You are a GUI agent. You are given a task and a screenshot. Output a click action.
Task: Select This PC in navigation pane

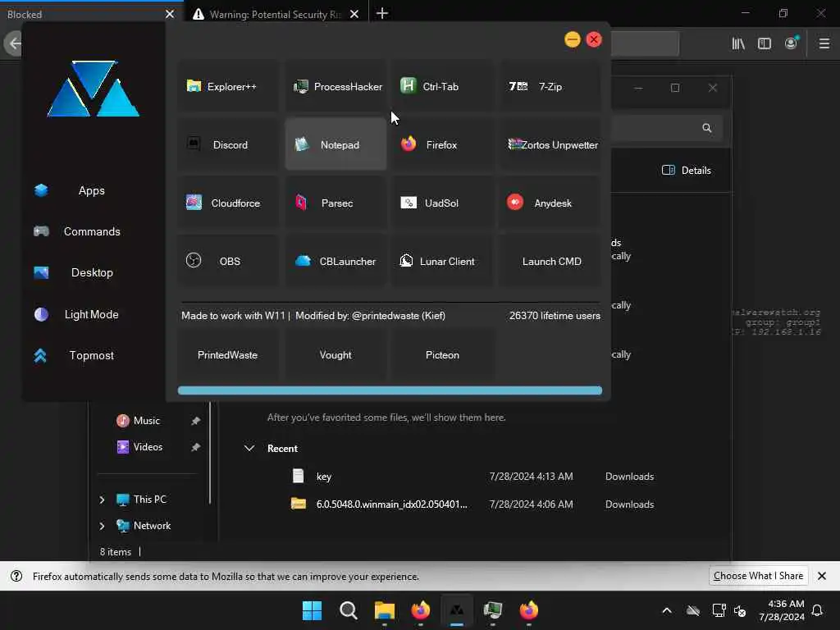point(150,500)
